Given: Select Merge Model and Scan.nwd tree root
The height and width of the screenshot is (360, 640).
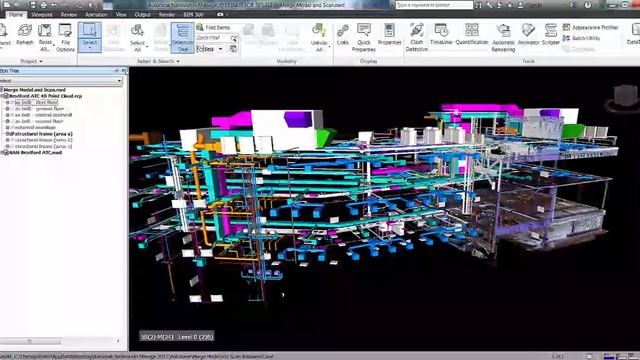Looking at the screenshot, I should coord(34,90).
